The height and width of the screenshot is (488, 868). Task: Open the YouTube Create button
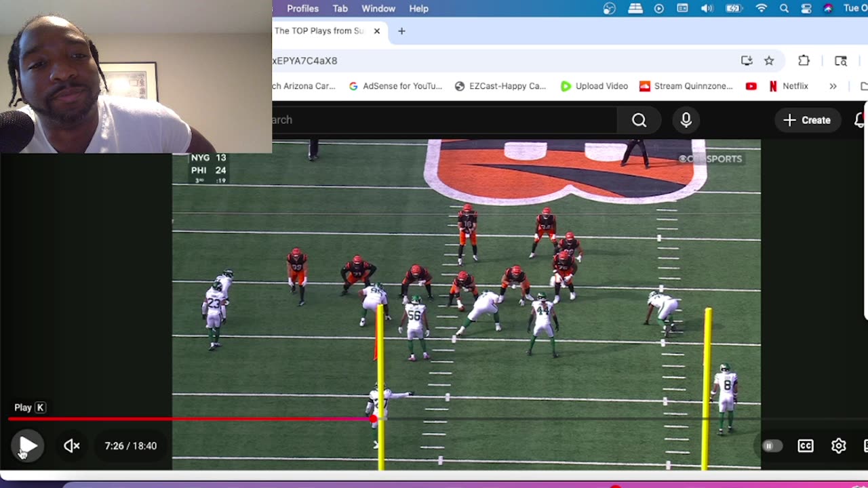[x=806, y=120]
